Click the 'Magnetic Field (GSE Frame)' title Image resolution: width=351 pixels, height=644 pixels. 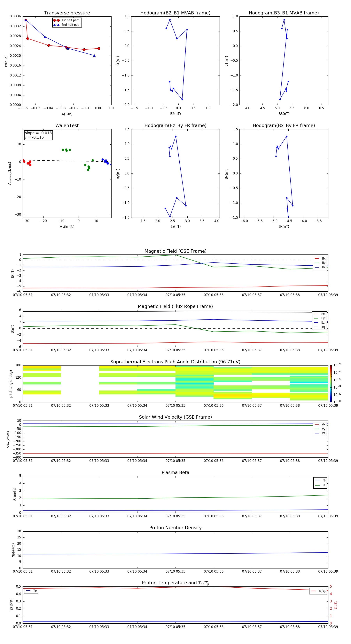(175, 251)
